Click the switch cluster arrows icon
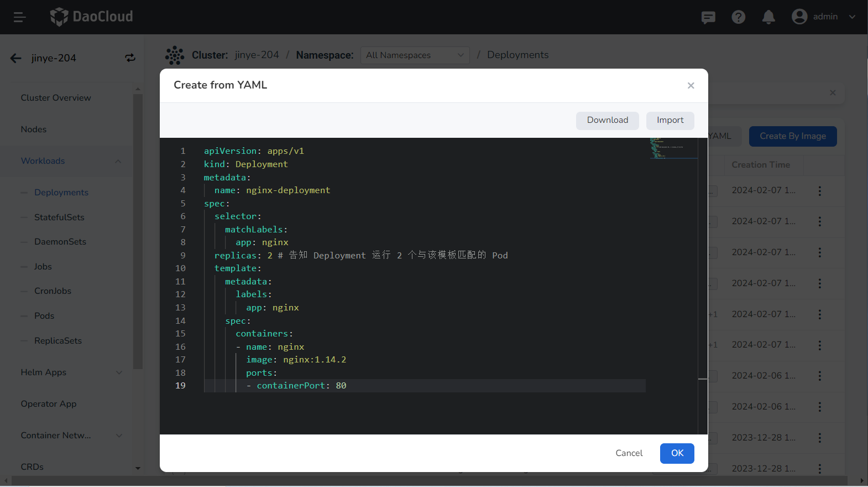 (x=130, y=58)
